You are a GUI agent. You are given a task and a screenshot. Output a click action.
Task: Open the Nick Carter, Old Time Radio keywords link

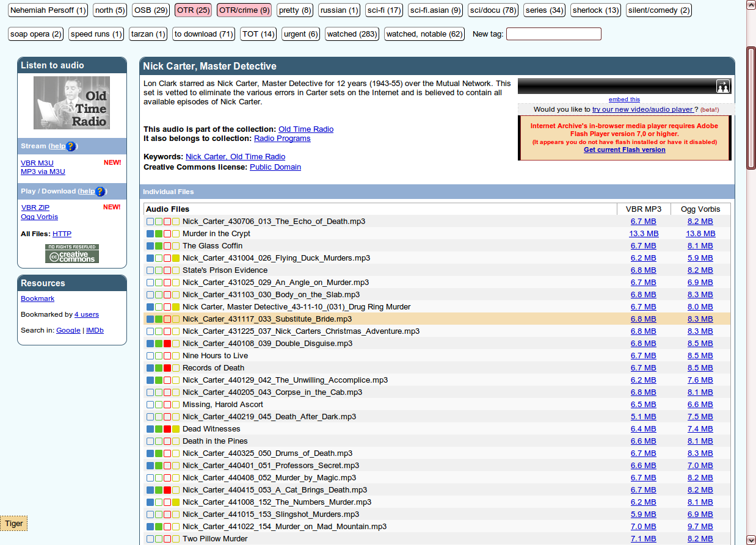(x=235, y=157)
